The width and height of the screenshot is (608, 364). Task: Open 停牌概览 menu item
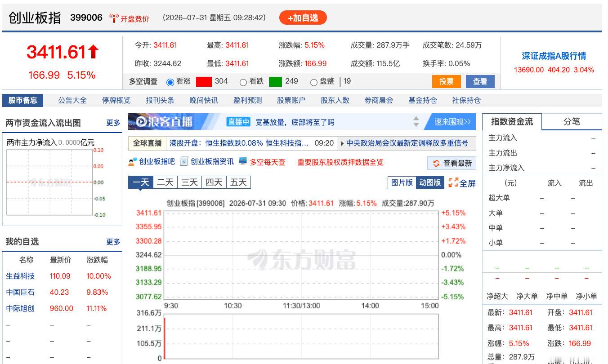click(x=116, y=100)
